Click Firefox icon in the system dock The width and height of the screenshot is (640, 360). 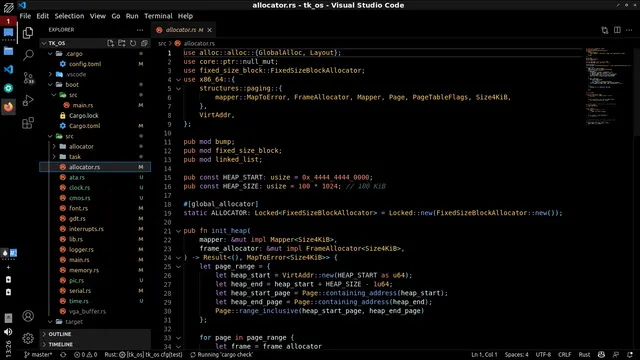pyautogui.click(x=8, y=107)
